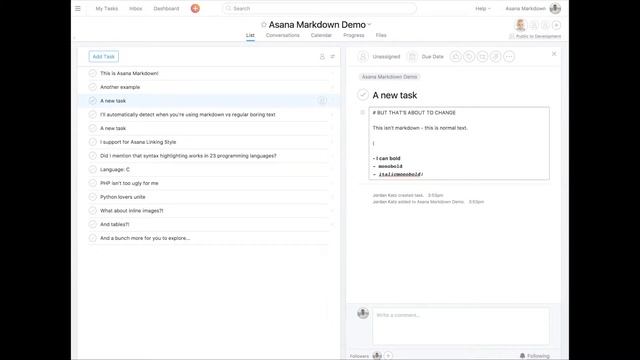Click the small icon left of description box
The image size is (640, 360).
point(362,112)
